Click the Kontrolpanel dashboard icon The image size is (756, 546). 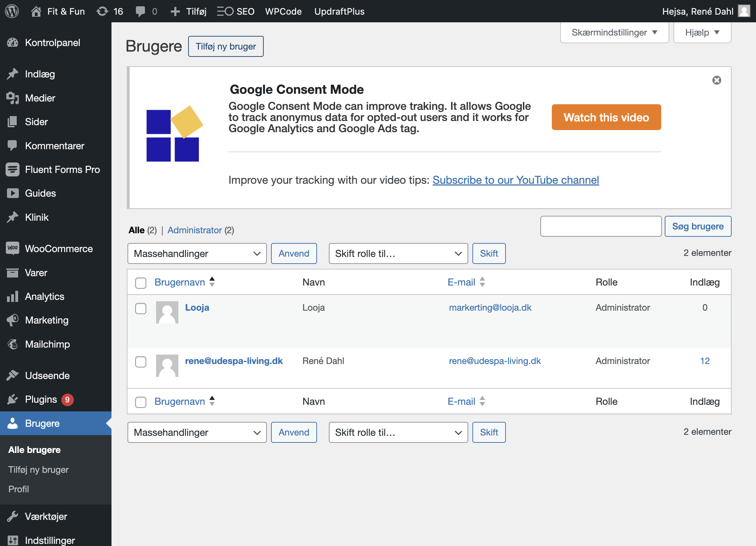(x=13, y=43)
